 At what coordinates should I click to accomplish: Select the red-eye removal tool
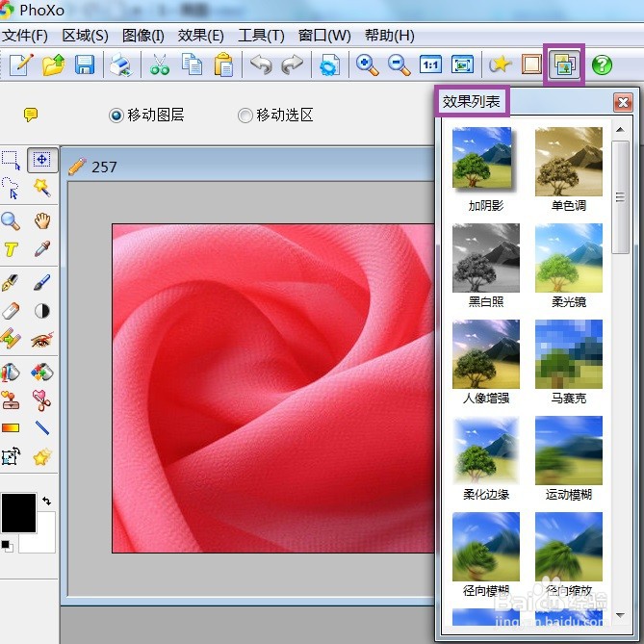coord(42,339)
